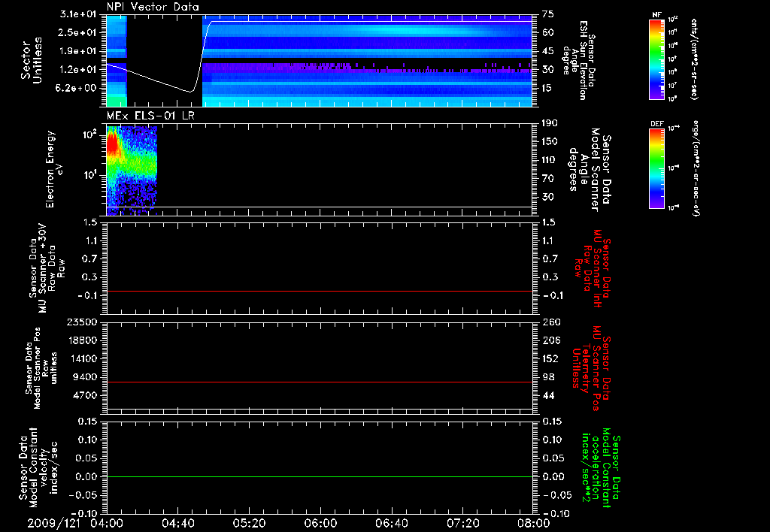Click the DEF color scale bar
Screen dimensions: 770x532
(657, 168)
